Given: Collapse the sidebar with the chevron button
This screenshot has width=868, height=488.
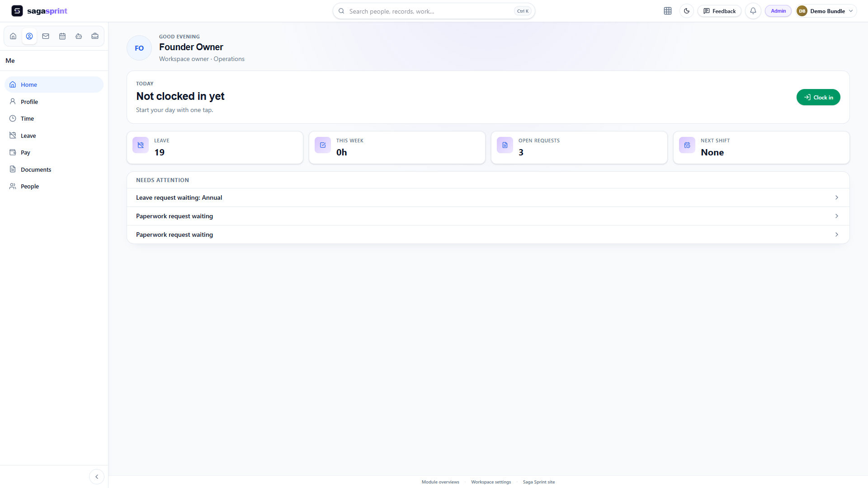Looking at the screenshot, I should tap(97, 477).
